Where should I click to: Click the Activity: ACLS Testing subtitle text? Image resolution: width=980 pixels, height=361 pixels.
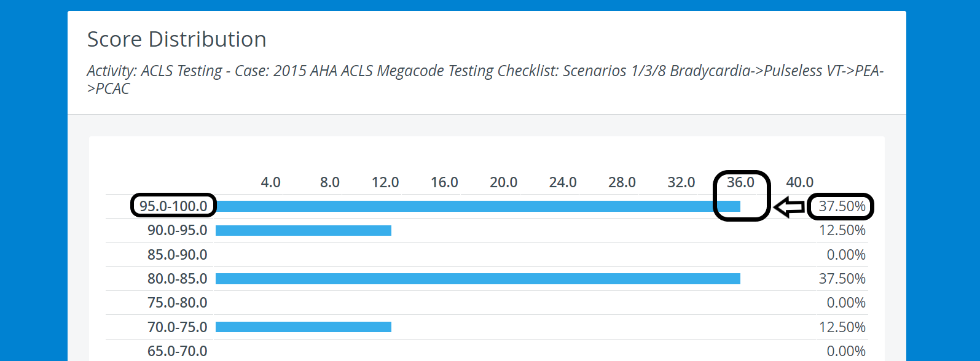(x=485, y=79)
